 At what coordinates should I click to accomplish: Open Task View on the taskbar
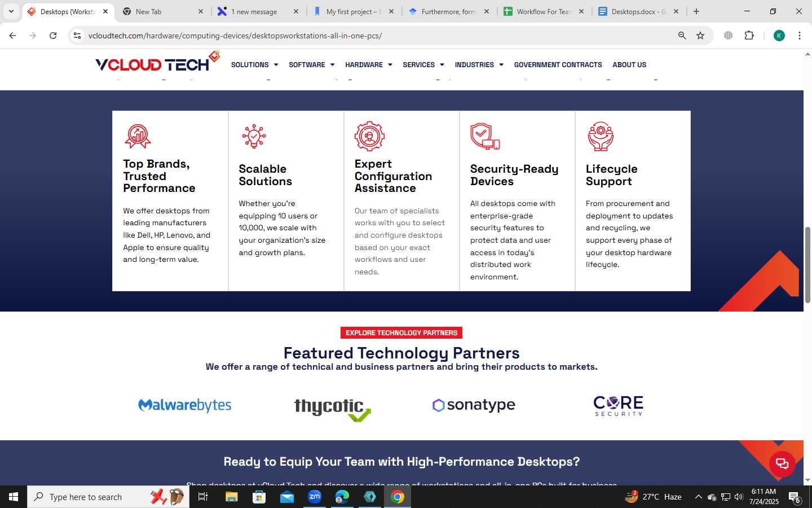click(x=203, y=497)
